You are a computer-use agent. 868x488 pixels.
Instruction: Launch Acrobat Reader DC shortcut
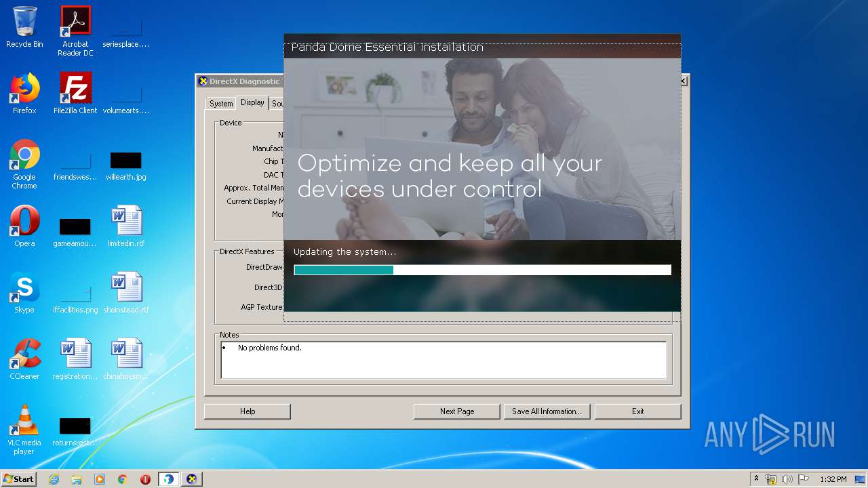75,31
